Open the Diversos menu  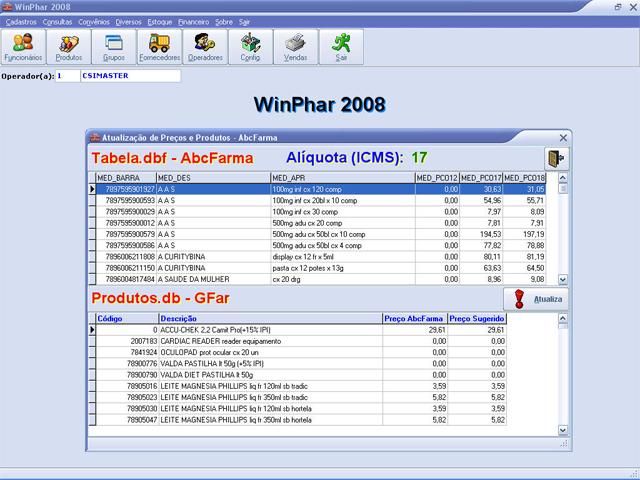tap(128, 22)
